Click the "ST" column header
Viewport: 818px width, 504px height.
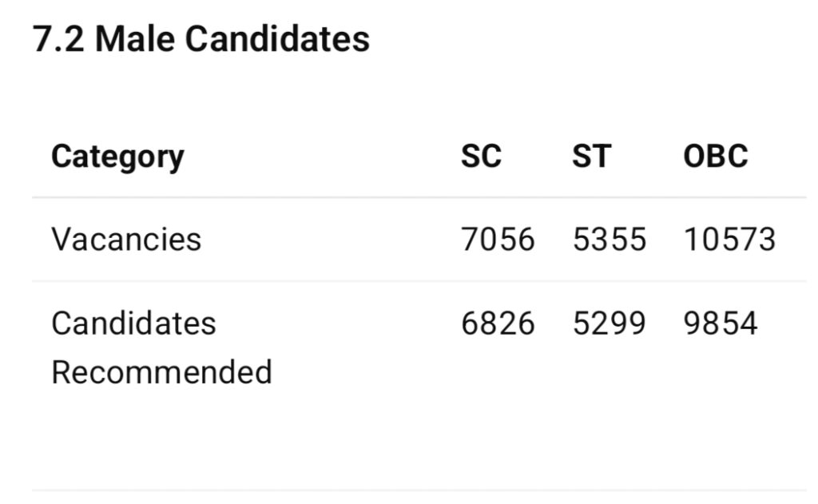click(x=591, y=157)
